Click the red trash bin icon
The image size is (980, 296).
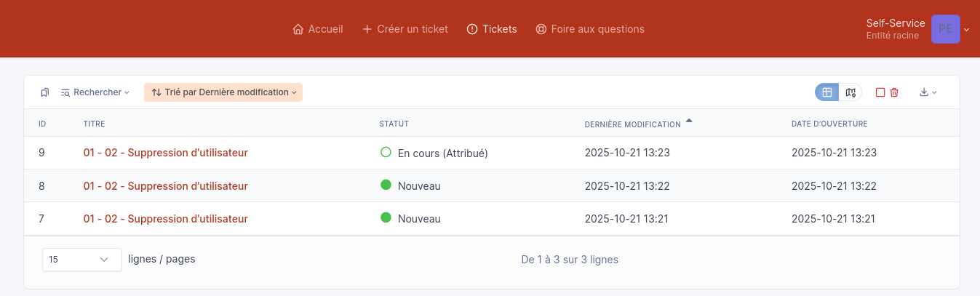pos(894,92)
